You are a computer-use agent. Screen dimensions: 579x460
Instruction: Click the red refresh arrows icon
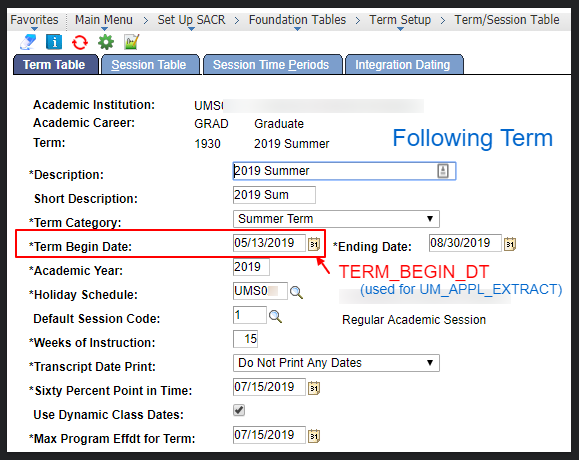(x=80, y=42)
